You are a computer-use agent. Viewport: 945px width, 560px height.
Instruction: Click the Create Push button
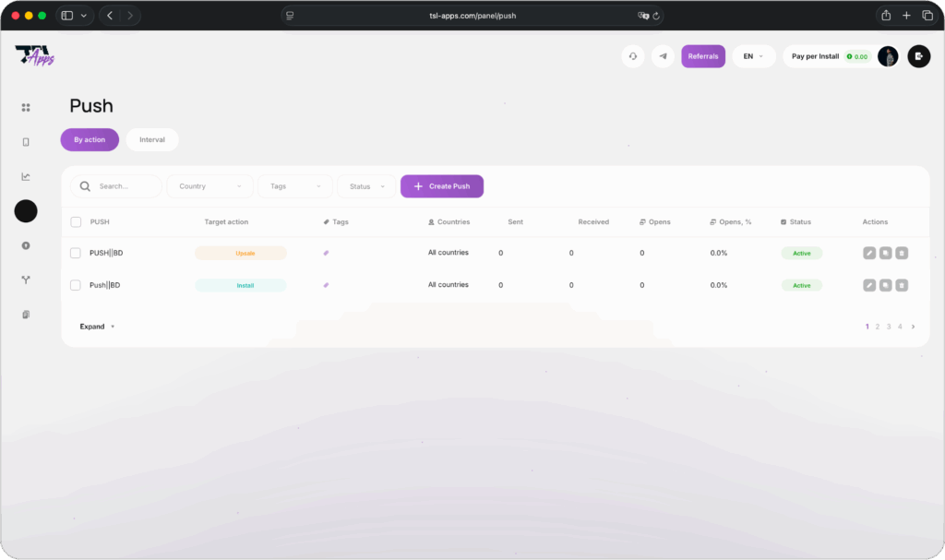pyautogui.click(x=441, y=186)
